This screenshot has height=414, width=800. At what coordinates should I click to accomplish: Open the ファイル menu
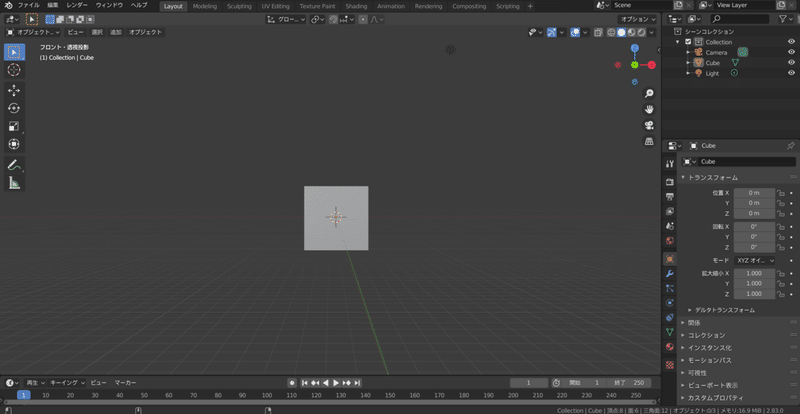click(x=29, y=6)
